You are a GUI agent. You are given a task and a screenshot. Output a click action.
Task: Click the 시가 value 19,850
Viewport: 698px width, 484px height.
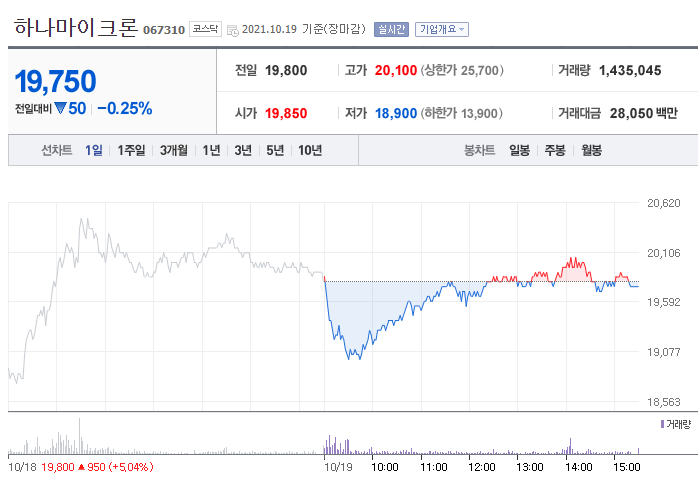[x=286, y=114]
